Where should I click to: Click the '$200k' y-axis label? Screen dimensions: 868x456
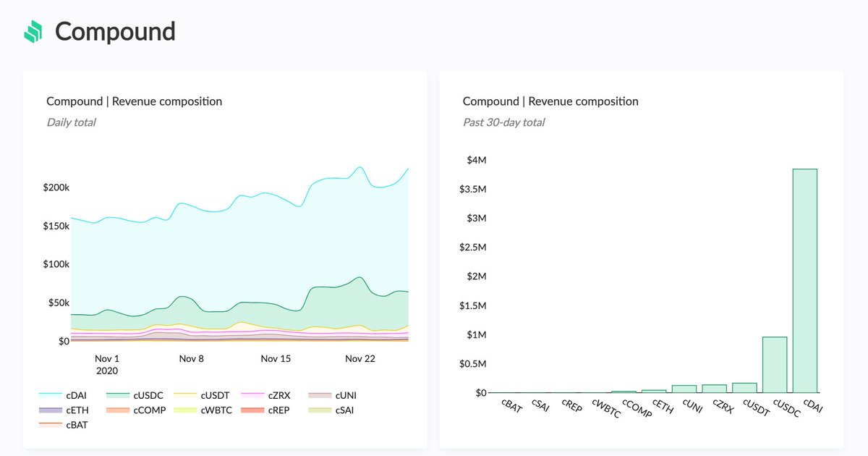click(56, 187)
